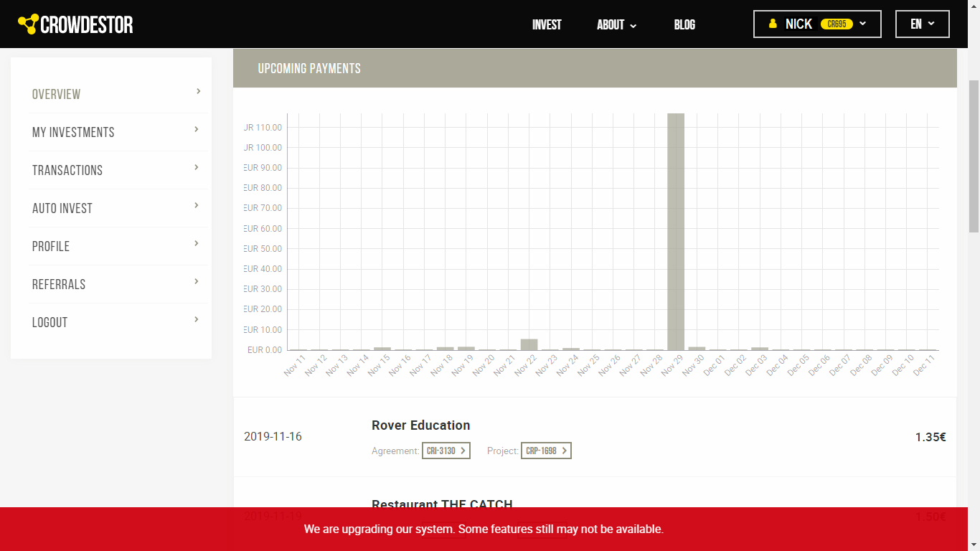Click the chevron next to Logout
The image size is (980, 551).
(x=197, y=319)
